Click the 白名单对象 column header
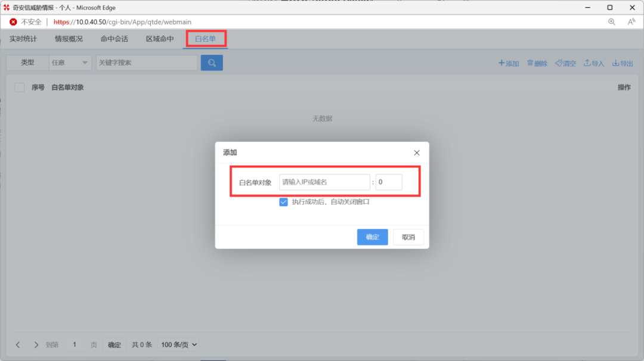 tap(67, 88)
